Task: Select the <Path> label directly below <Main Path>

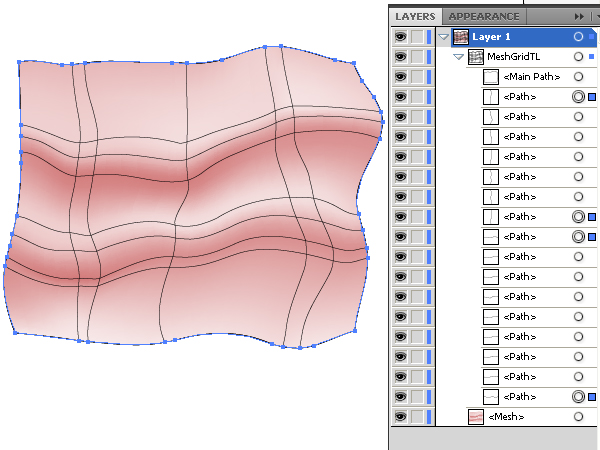Action: 520,96
